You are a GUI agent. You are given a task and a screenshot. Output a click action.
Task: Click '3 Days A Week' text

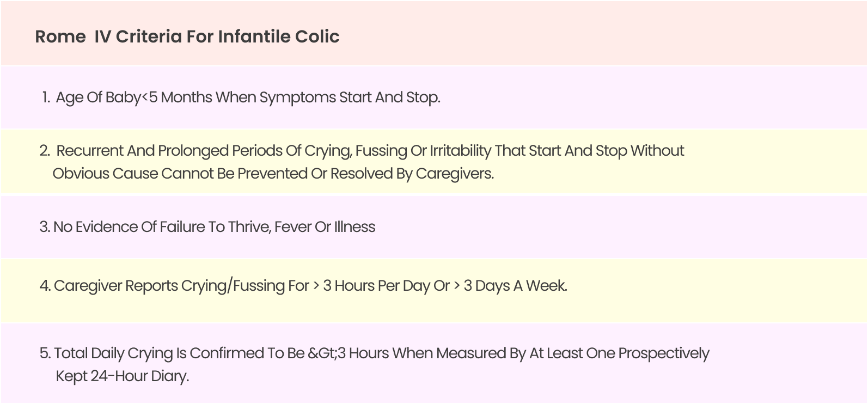pyautogui.click(x=515, y=286)
